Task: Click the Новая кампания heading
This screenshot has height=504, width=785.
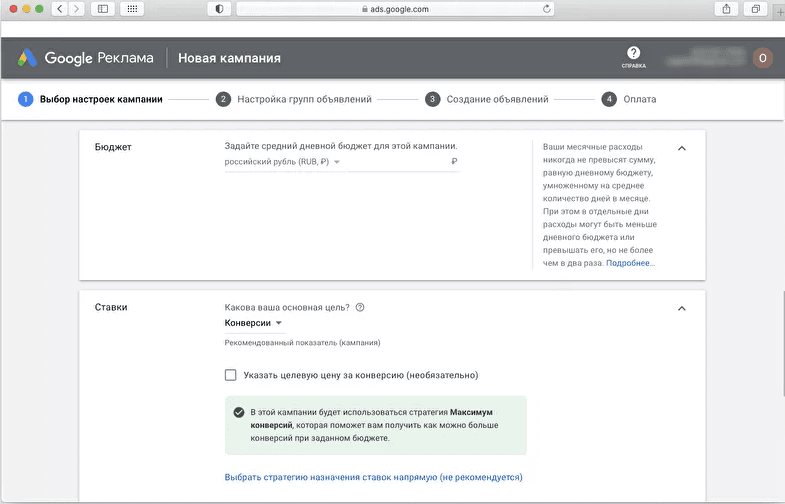Action: (229, 58)
